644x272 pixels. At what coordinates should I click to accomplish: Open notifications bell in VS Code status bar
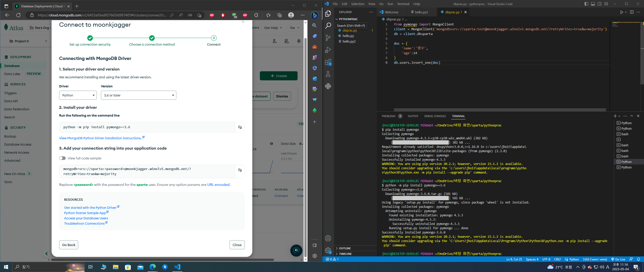pyautogui.click(x=638, y=259)
